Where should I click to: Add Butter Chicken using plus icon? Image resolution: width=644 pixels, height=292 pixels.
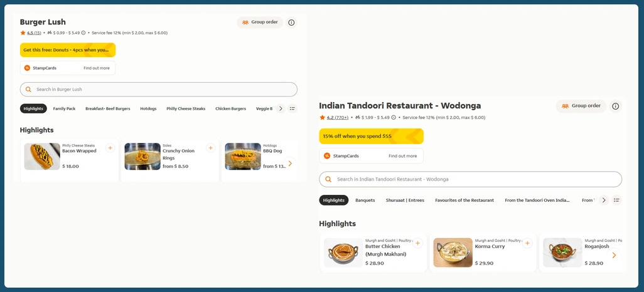pos(417,243)
